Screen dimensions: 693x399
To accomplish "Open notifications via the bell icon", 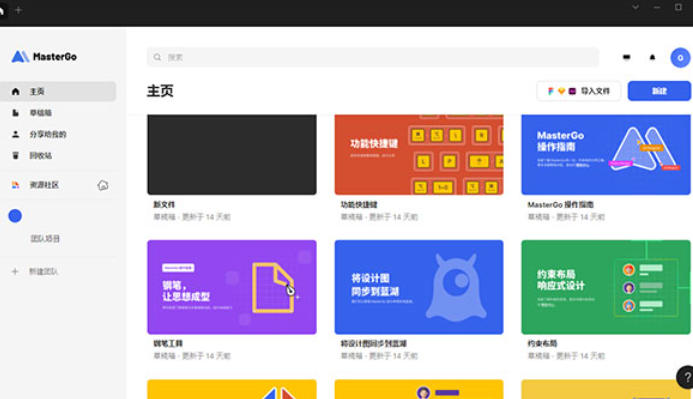I will 652,57.
